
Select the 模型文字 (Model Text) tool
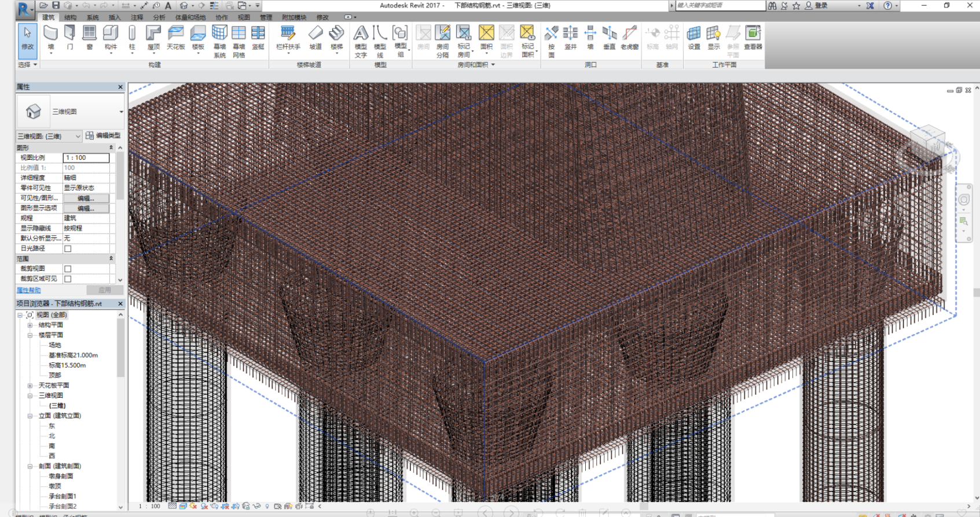click(x=361, y=42)
